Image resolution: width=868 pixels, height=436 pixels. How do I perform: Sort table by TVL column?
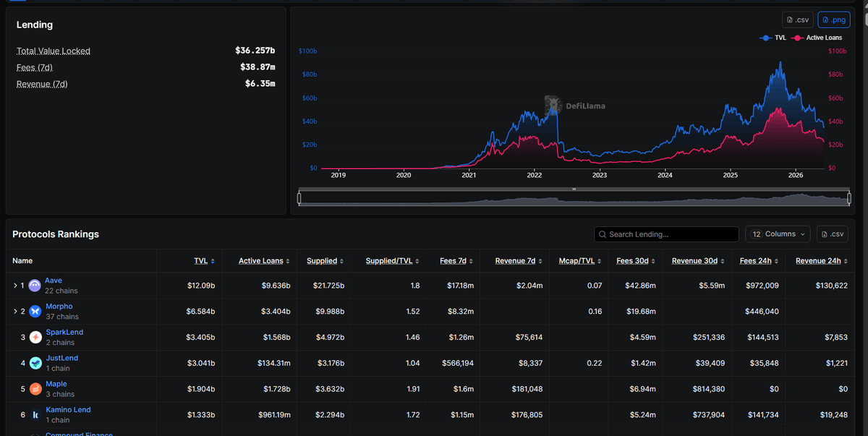204,261
